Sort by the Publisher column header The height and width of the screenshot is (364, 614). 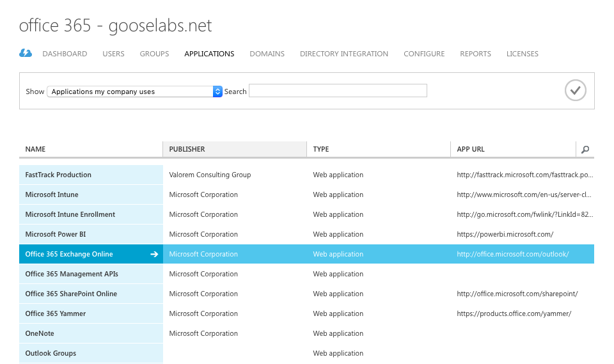pos(235,149)
